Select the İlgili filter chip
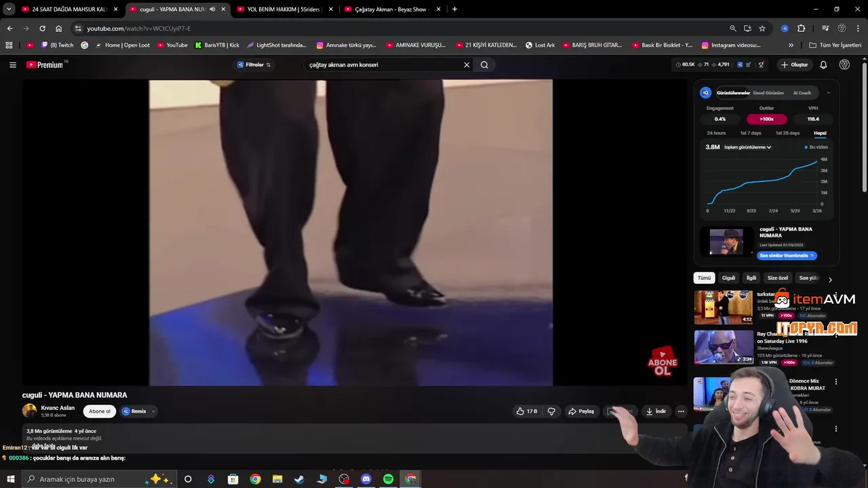The height and width of the screenshot is (488, 868). tap(751, 278)
